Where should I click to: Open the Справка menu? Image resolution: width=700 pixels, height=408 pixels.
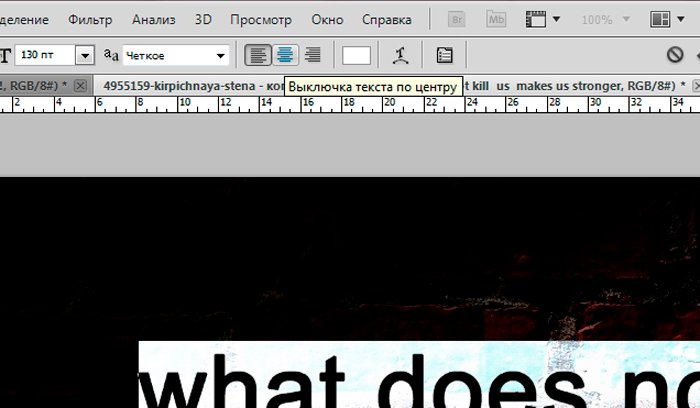tap(386, 19)
